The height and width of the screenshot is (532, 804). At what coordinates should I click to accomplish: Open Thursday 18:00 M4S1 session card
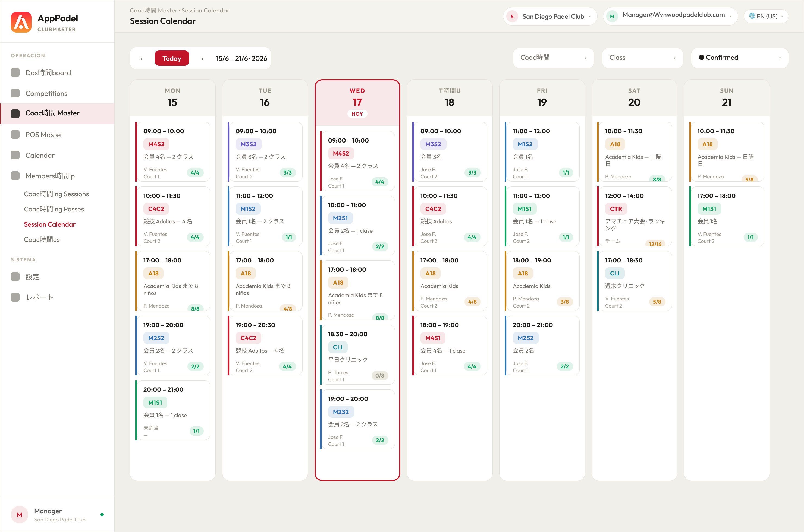450,345
